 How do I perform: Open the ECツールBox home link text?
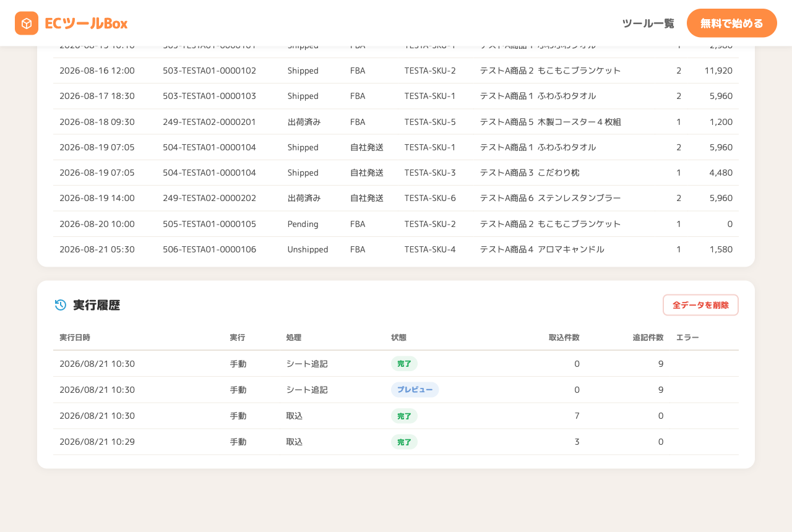coord(86,24)
